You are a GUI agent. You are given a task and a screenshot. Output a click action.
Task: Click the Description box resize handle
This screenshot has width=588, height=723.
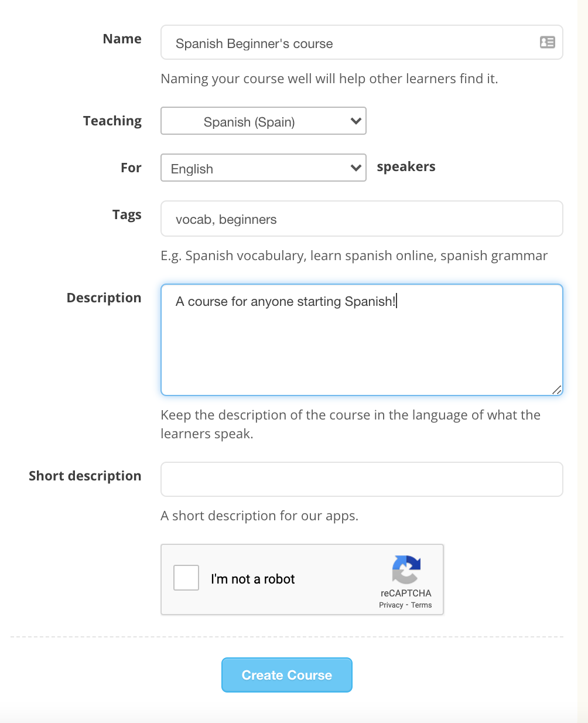pos(556,390)
